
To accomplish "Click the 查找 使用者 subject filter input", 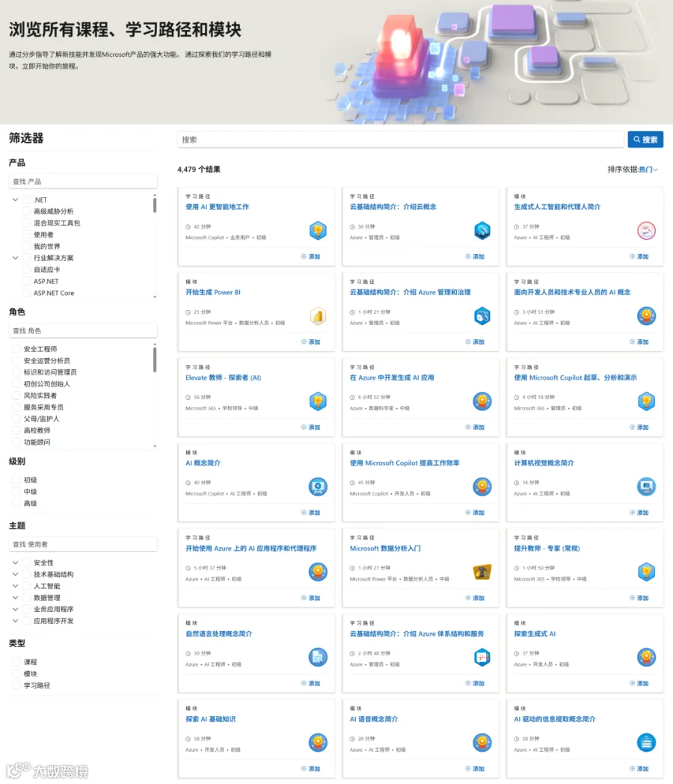I will pyautogui.click(x=83, y=544).
